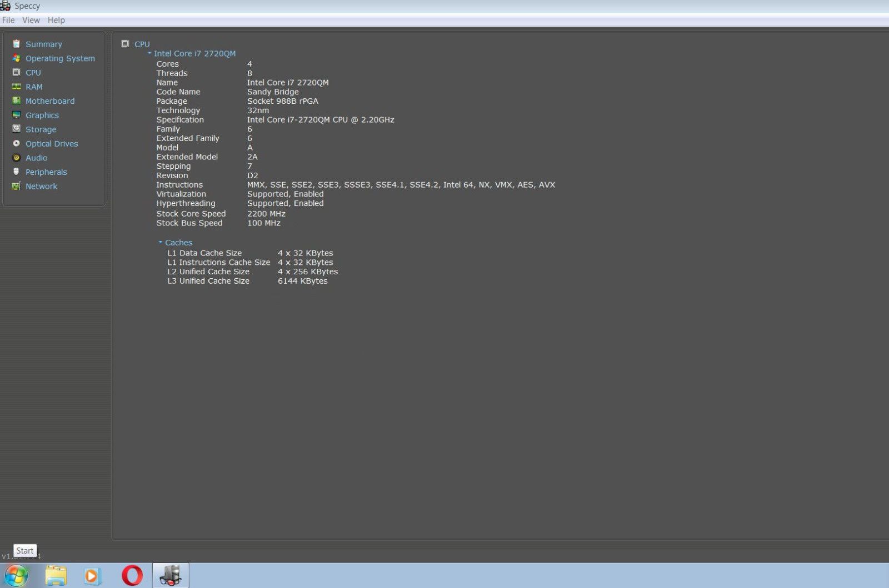This screenshot has width=889, height=588.
Task: Click the 'Stepping' row label
Action: tap(173, 167)
